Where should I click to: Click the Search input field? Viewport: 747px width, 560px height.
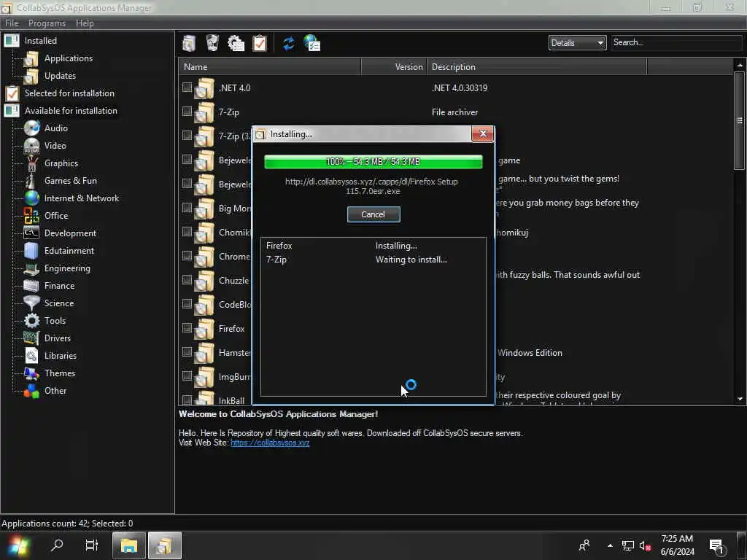(x=676, y=43)
